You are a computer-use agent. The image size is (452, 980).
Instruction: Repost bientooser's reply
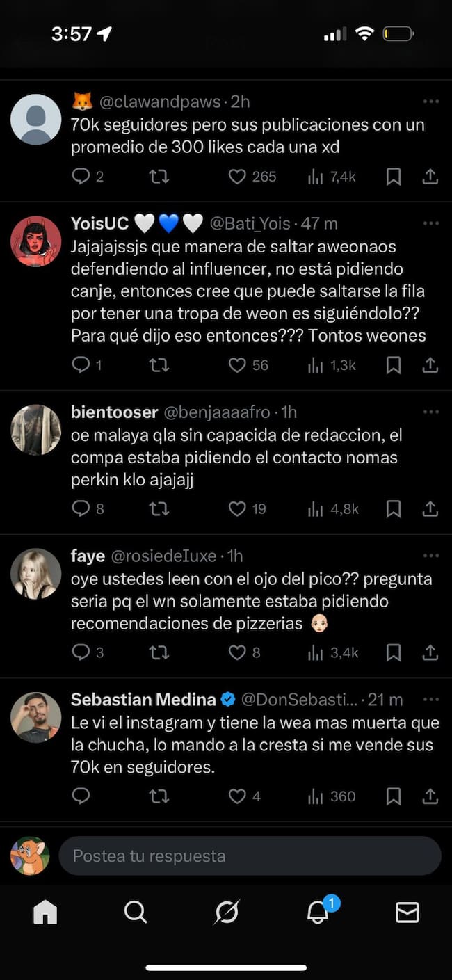click(159, 509)
